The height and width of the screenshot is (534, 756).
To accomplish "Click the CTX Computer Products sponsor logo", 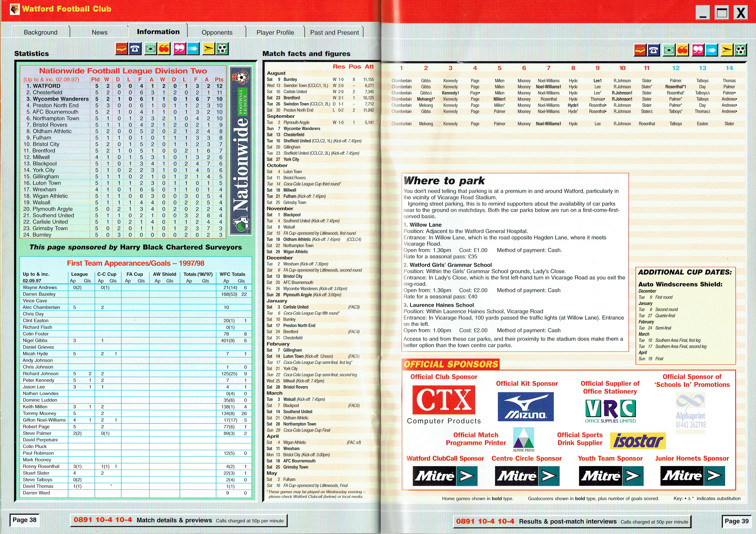I will click(444, 400).
